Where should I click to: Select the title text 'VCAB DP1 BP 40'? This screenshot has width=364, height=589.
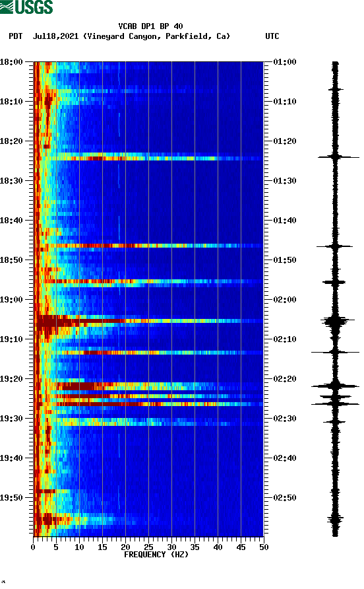[x=150, y=26]
